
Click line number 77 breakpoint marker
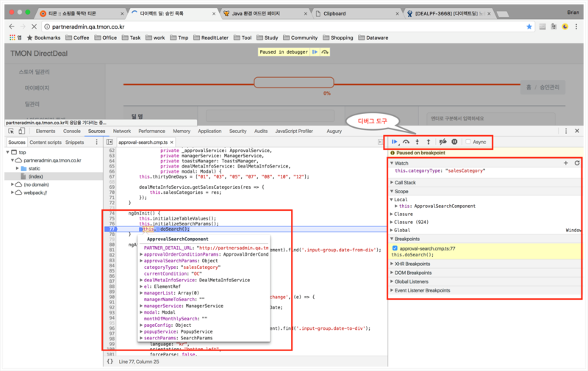click(112, 229)
